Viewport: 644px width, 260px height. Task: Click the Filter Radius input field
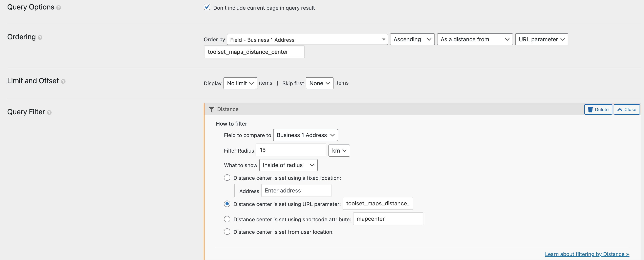click(291, 150)
